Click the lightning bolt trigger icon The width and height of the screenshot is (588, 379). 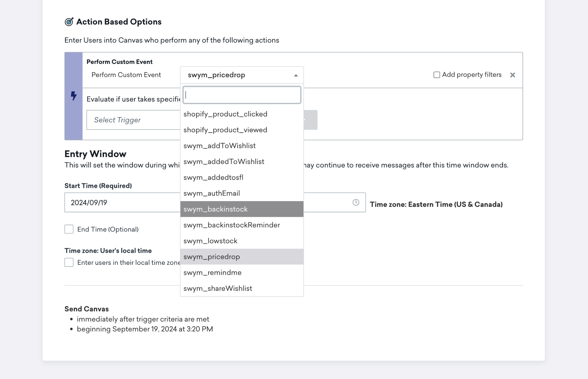coord(73,96)
